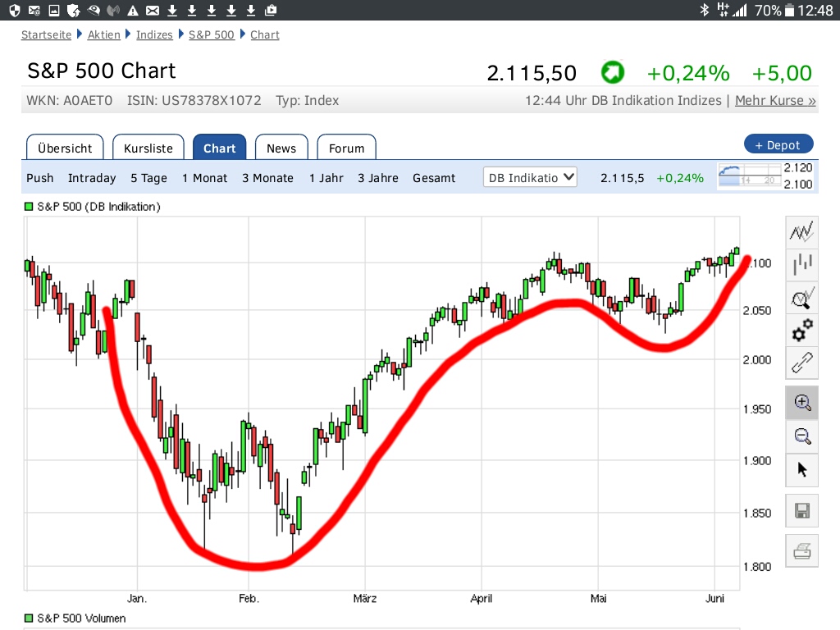This screenshot has height=630, width=840.
Task: Open the chart analysis magnifier tool
Action: (802, 298)
